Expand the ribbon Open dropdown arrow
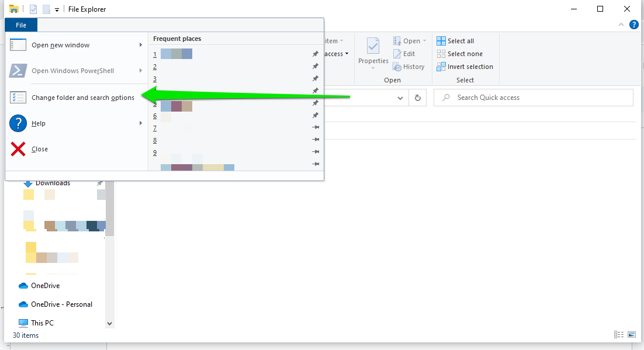Viewport: 644px width, 350px height. pos(425,41)
